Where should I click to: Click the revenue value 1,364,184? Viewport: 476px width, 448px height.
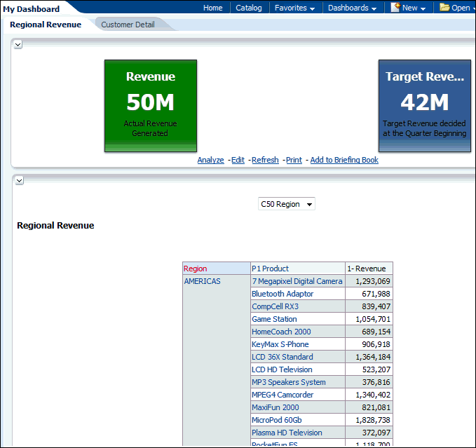[373, 357]
